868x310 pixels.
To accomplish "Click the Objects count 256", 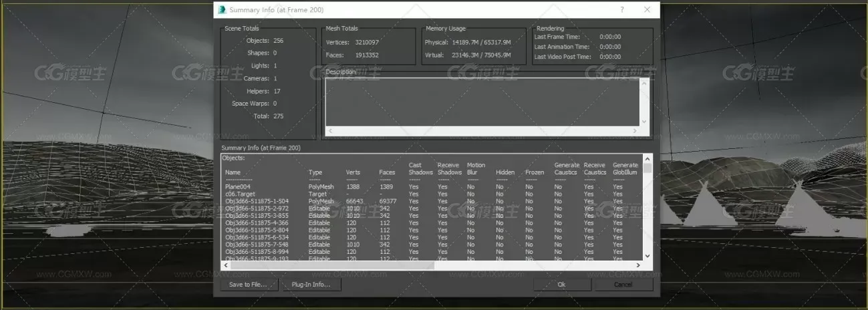I will 278,41.
